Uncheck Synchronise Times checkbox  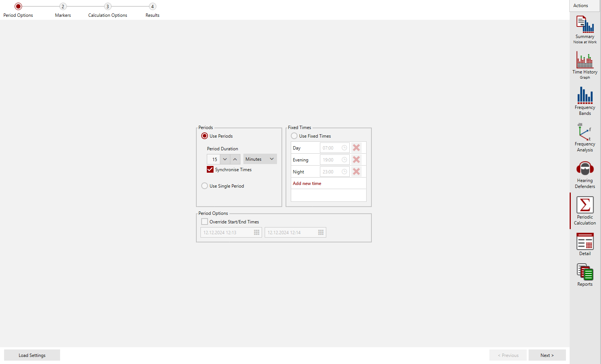click(210, 169)
